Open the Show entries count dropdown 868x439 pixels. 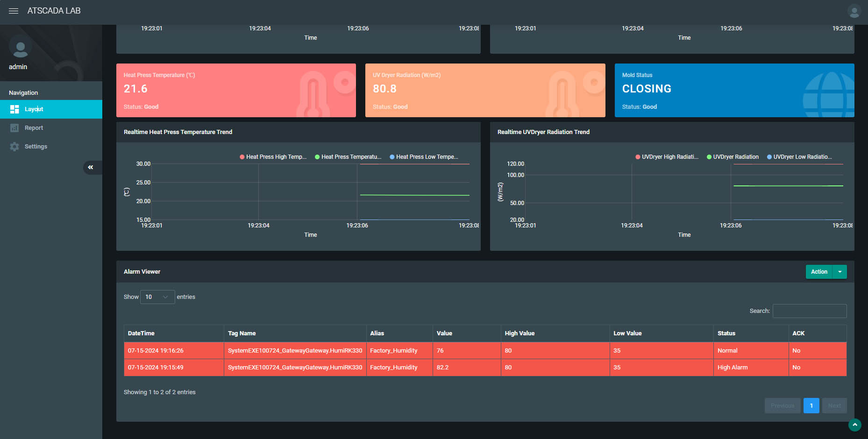[157, 297]
